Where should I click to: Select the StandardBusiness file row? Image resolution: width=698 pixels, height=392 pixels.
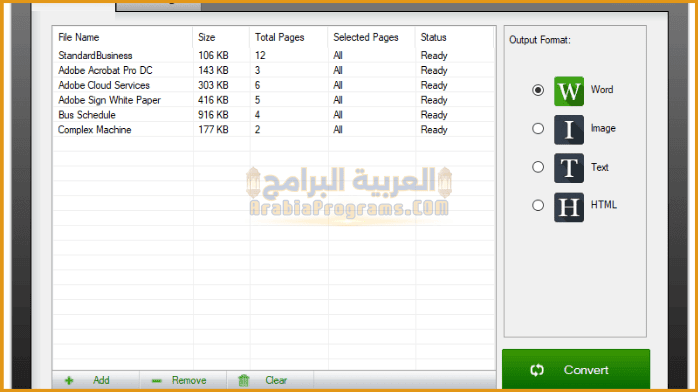point(273,56)
